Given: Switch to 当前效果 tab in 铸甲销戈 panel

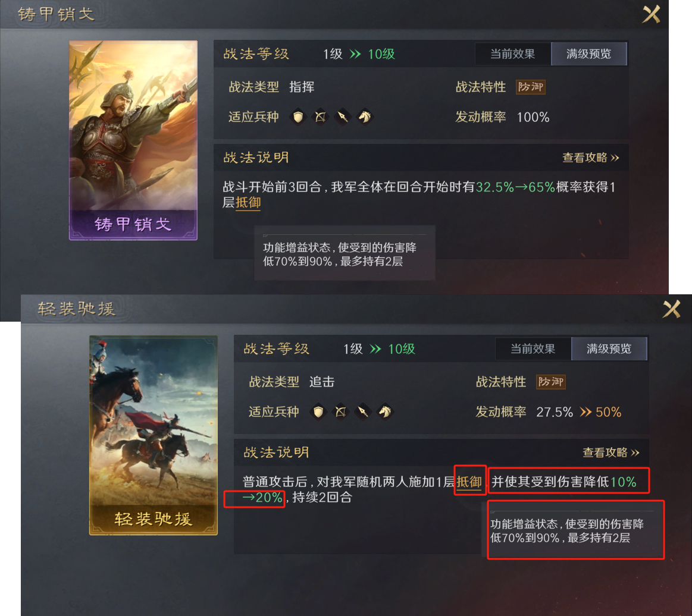Looking at the screenshot, I should (x=513, y=54).
